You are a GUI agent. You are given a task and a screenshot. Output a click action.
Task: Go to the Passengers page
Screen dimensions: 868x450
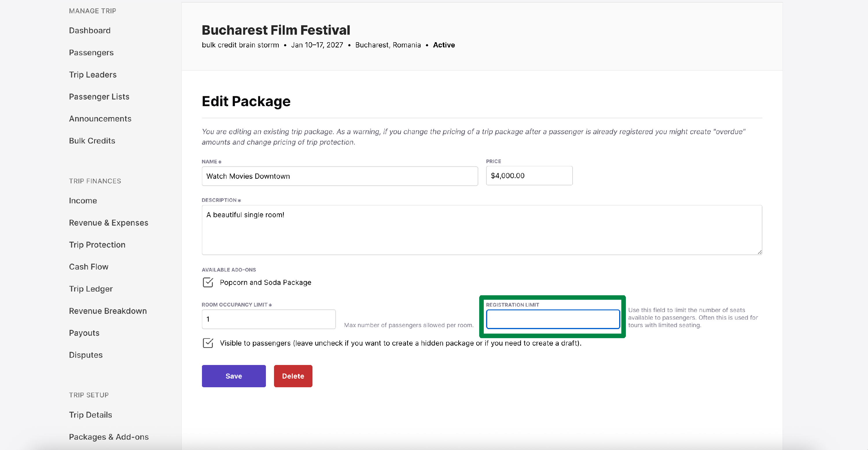[91, 53]
